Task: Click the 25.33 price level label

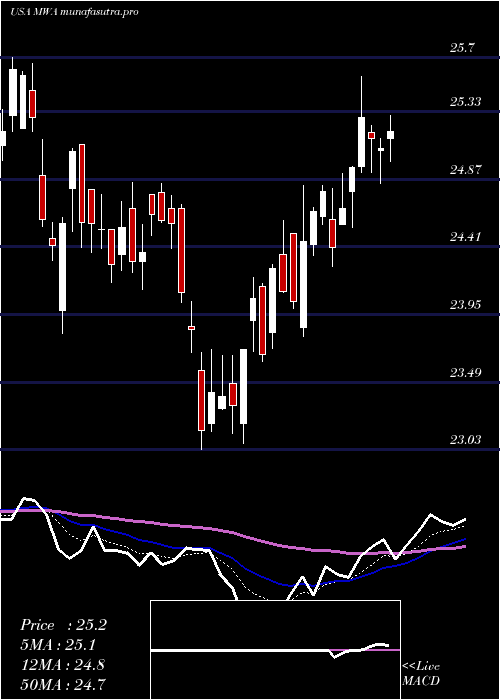Action: pos(466,102)
